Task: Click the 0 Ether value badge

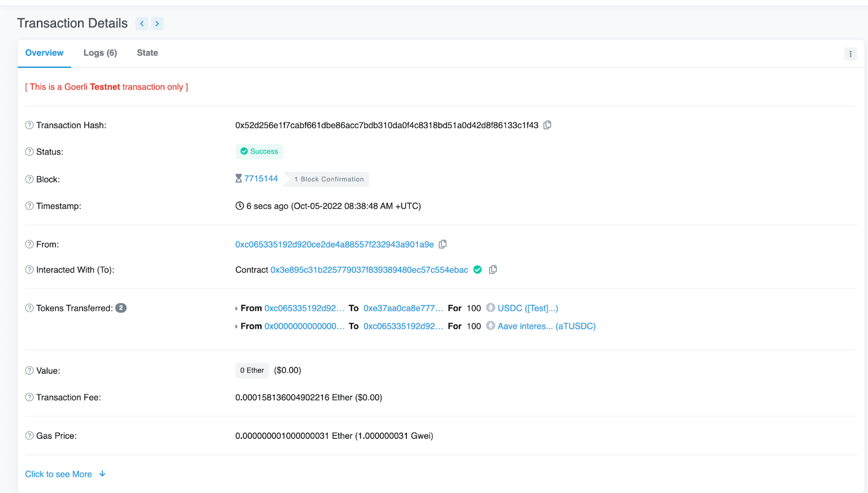Action: coord(252,370)
